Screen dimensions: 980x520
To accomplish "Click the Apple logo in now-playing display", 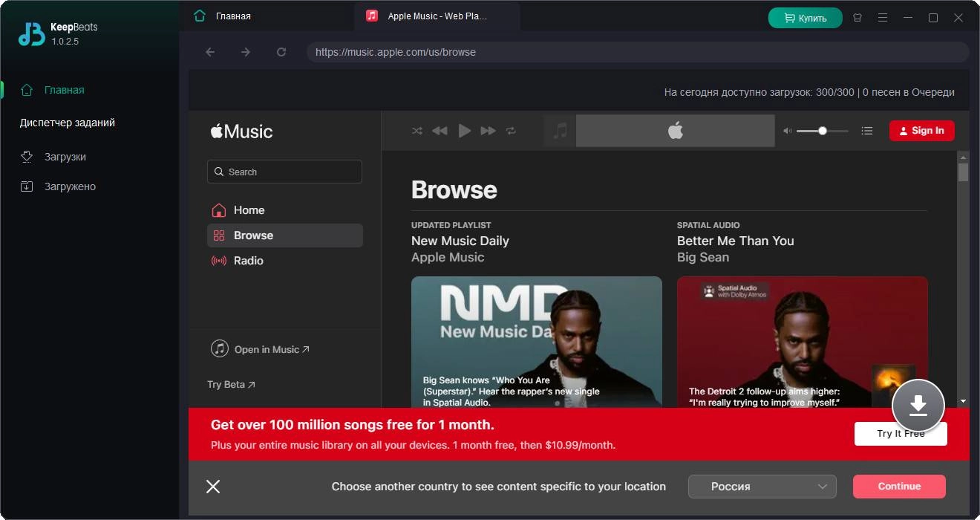I will point(675,131).
